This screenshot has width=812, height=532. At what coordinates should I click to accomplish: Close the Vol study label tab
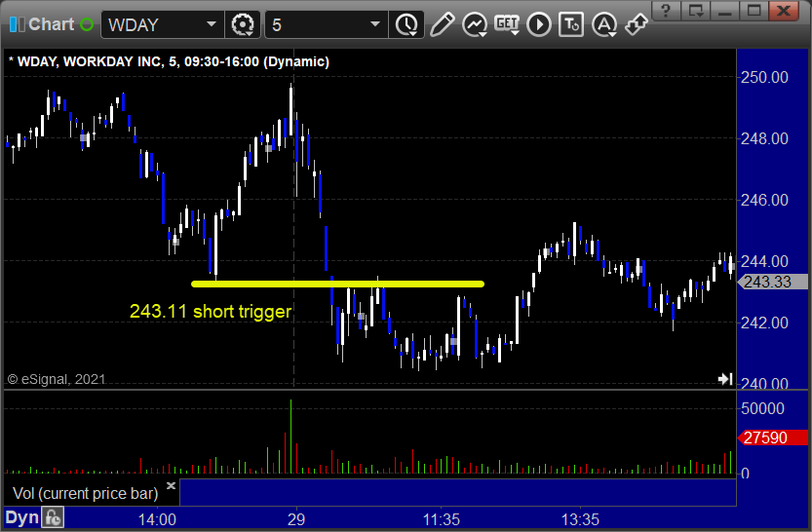(171, 485)
